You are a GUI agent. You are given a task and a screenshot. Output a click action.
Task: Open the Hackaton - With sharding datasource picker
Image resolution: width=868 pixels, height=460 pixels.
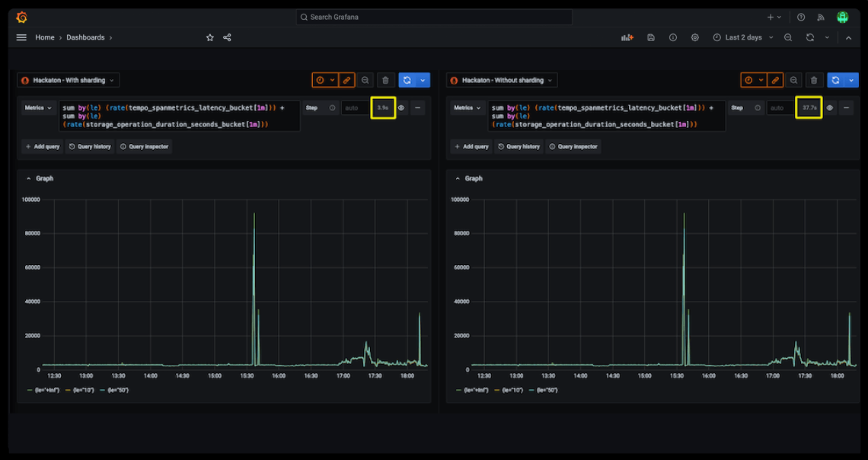click(x=66, y=79)
